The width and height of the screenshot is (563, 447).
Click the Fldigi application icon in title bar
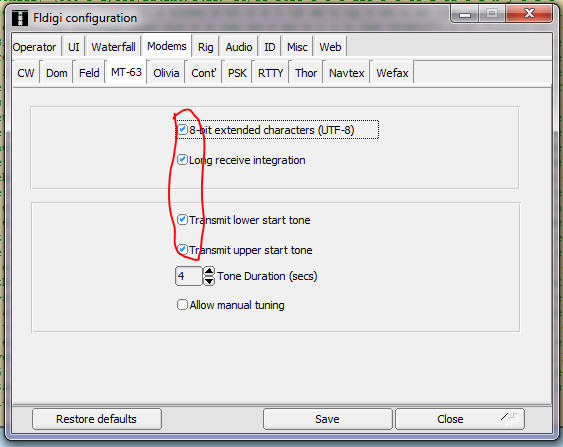pos(19,18)
